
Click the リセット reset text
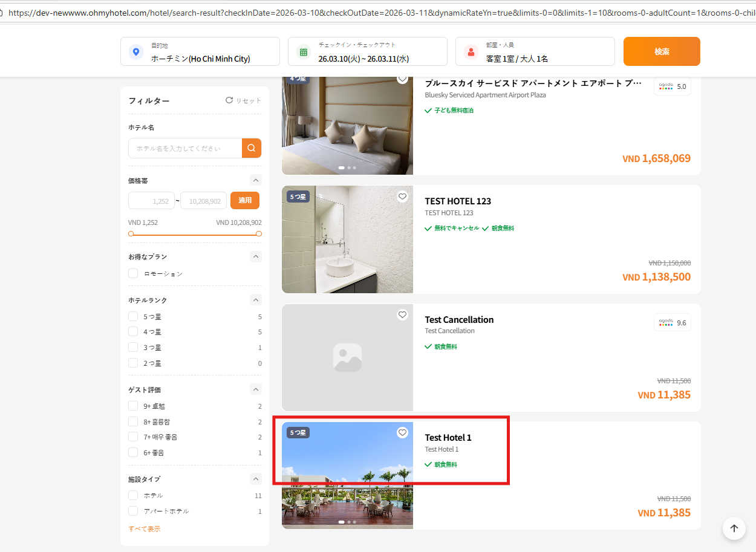click(x=248, y=100)
